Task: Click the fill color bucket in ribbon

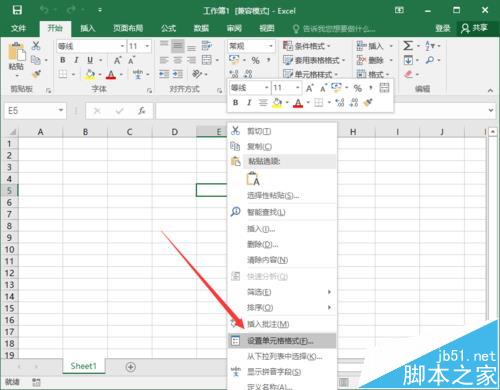Action: (90, 74)
